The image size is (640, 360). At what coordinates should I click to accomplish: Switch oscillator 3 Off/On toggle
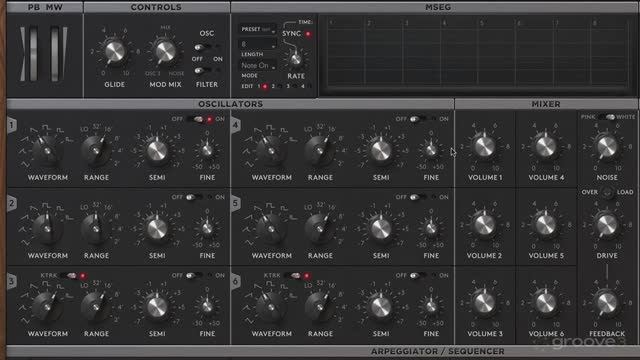coord(199,276)
